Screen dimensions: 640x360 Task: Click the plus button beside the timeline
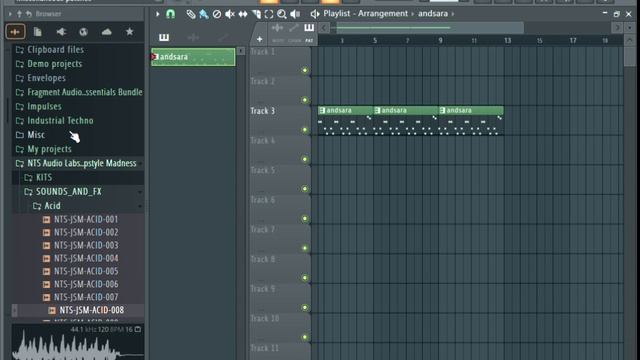pos(260,39)
